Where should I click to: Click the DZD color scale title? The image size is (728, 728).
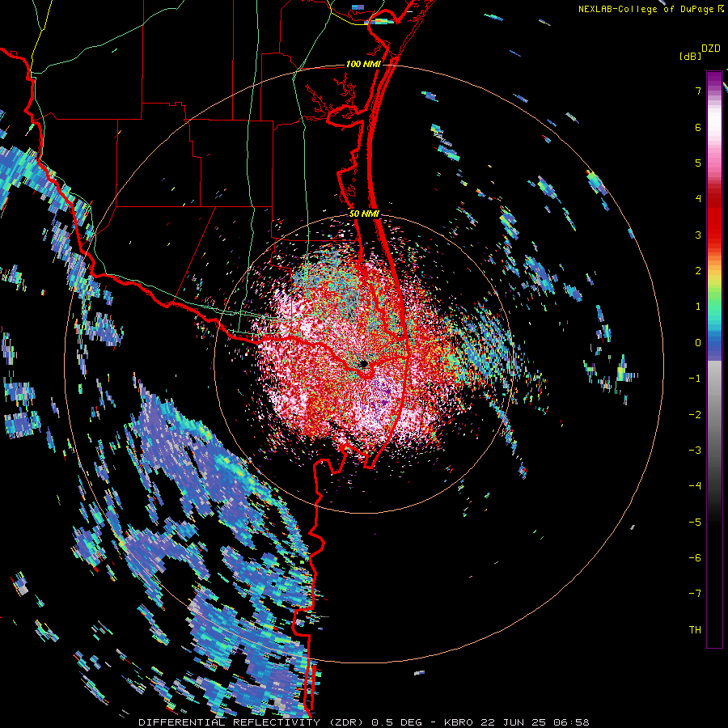711,49
